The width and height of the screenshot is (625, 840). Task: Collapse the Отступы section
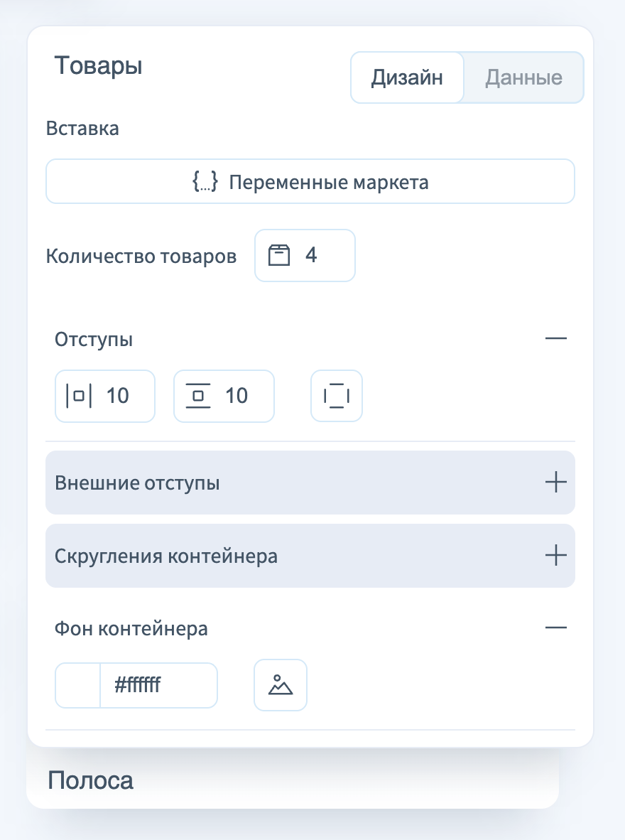(555, 339)
